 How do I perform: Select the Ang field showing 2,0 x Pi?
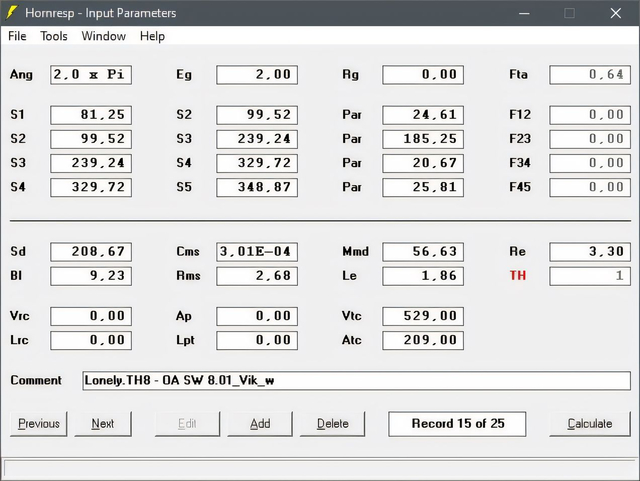[91, 75]
